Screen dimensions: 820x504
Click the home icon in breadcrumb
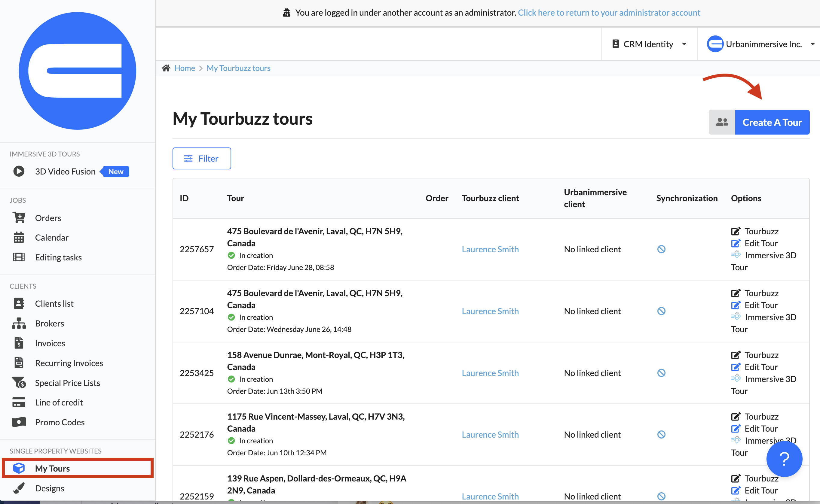pos(166,68)
